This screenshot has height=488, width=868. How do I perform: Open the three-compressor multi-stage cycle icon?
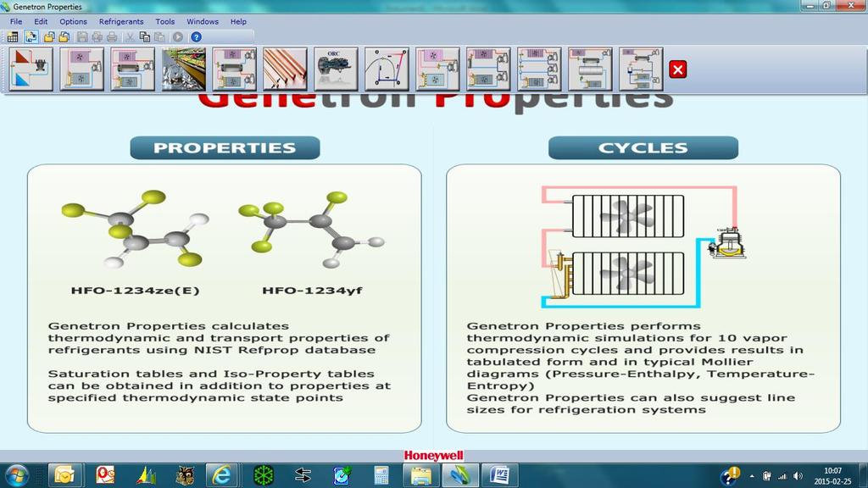tap(539, 69)
